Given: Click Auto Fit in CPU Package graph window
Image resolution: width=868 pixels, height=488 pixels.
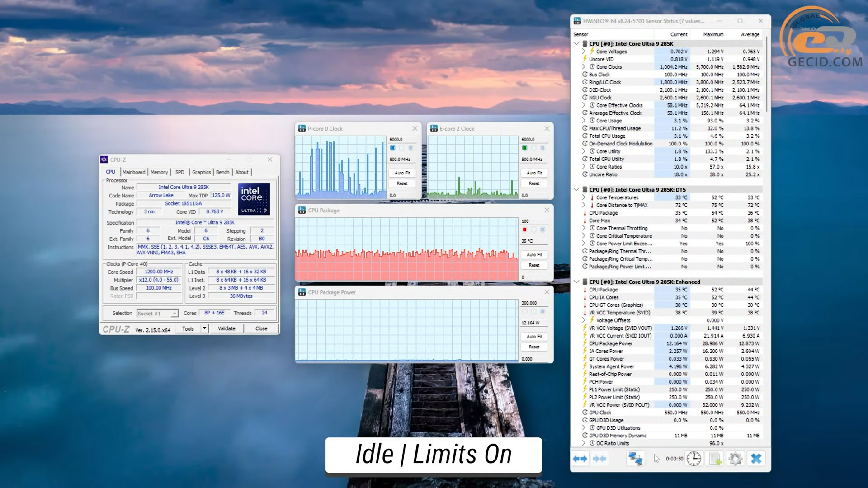Looking at the screenshot, I should 534,255.
